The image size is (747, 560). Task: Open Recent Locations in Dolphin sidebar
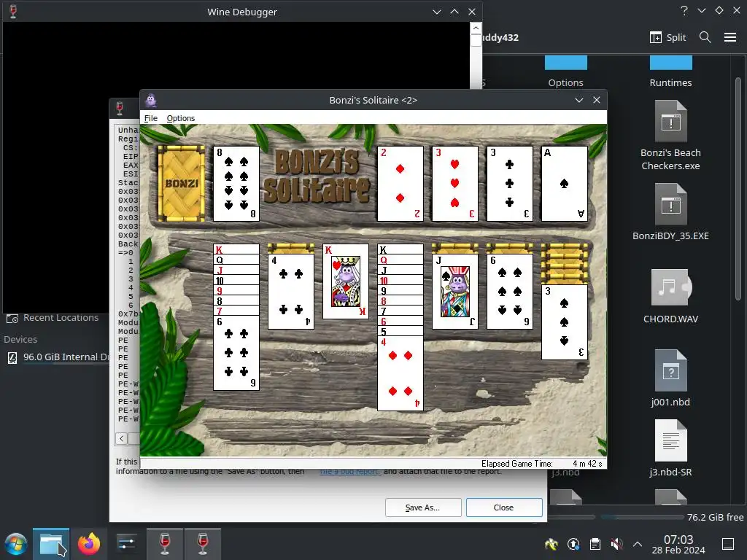53,318
